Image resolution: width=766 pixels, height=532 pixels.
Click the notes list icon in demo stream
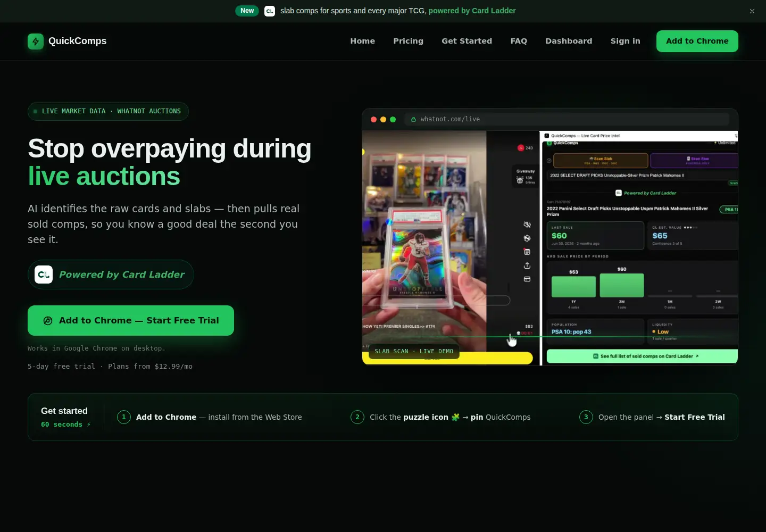tap(527, 252)
